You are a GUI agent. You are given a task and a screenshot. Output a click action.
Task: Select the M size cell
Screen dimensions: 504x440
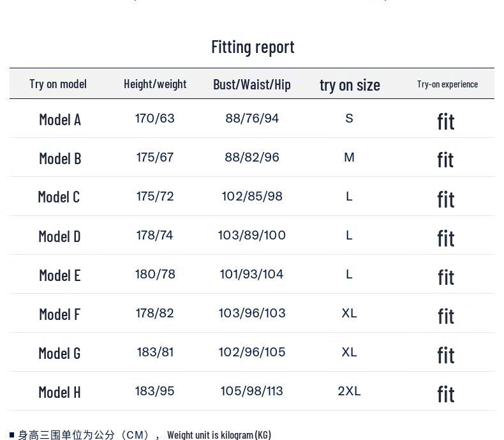(x=349, y=158)
